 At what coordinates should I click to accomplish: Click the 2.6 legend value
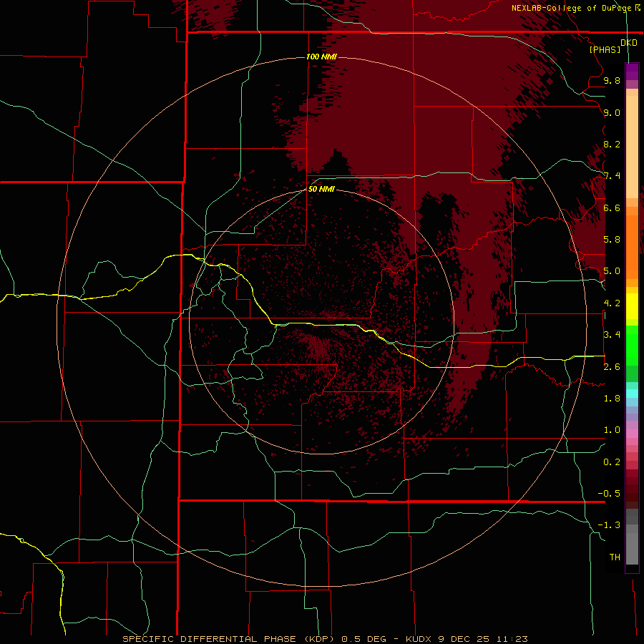tap(612, 367)
